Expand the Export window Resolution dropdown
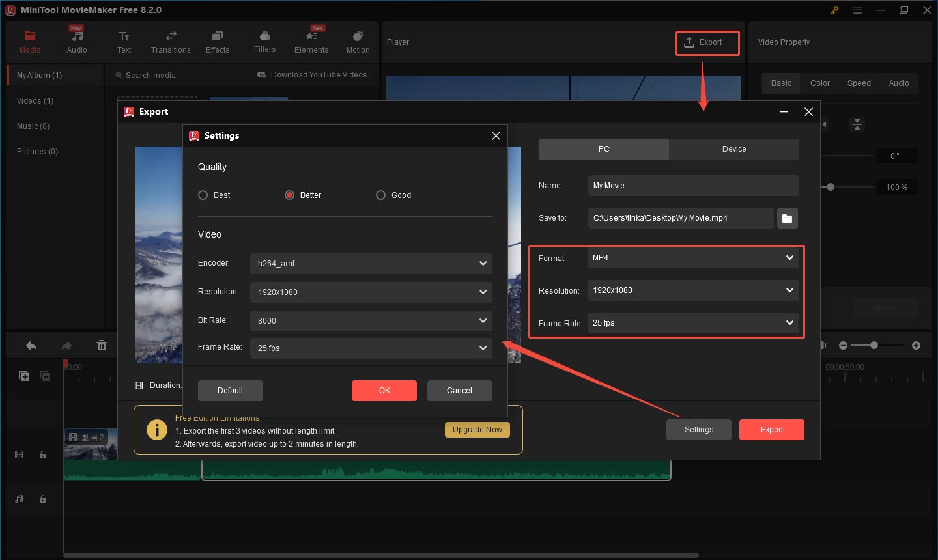938x560 pixels. coord(693,290)
